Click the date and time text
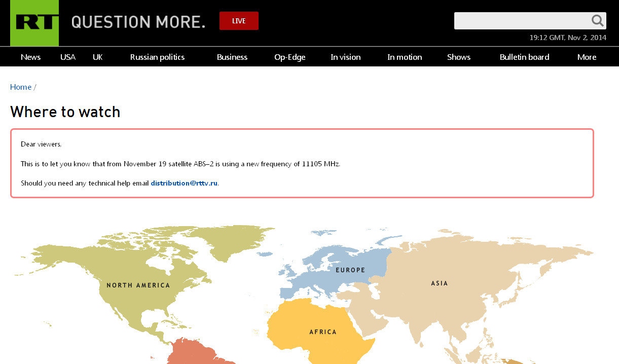The height and width of the screenshot is (364, 619). coord(568,38)
